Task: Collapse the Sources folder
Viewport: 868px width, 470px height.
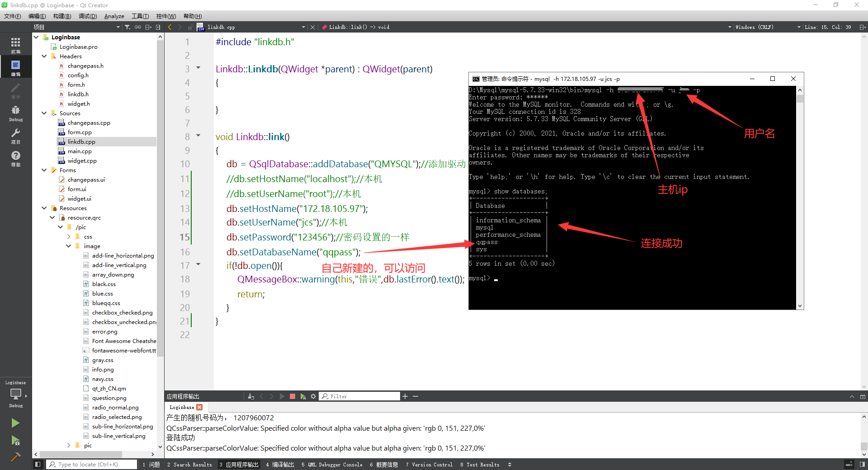Action: [44, 113]
